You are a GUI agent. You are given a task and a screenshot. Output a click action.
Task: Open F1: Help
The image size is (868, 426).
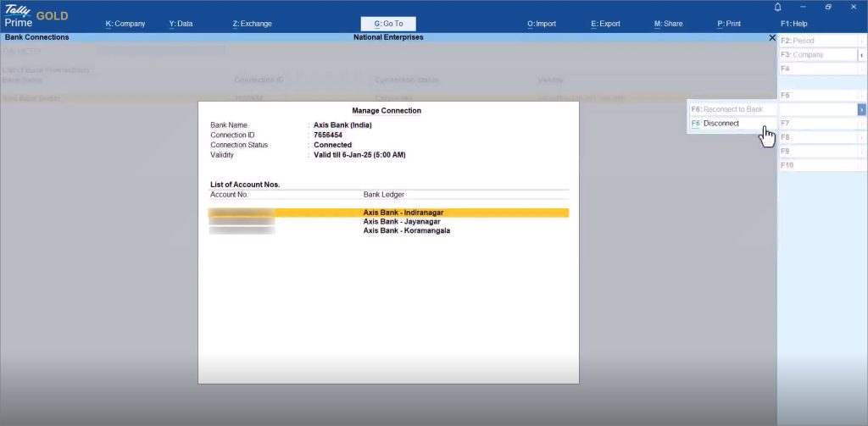point(793,24)
